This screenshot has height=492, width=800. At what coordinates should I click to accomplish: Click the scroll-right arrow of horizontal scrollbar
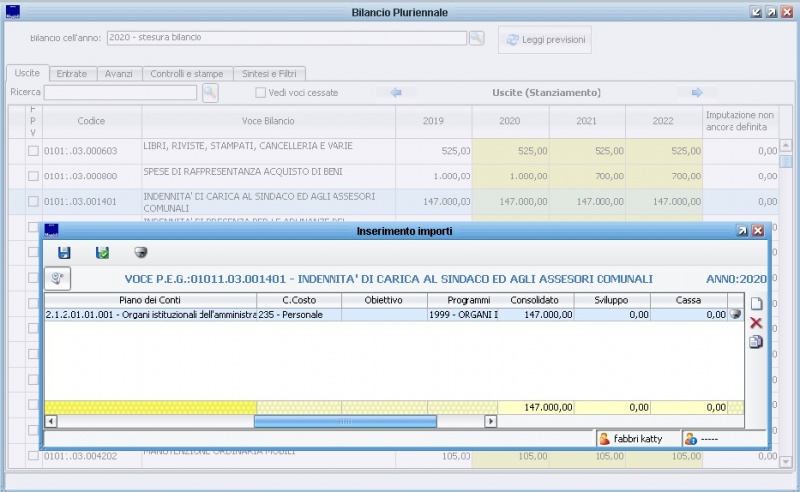(490, 421)
